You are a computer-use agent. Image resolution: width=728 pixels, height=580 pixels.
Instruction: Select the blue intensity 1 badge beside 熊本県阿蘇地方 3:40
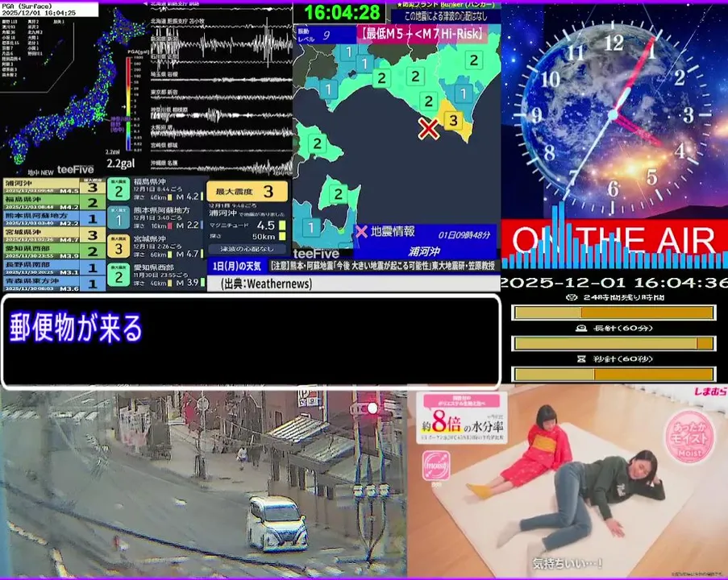point(119,217)
